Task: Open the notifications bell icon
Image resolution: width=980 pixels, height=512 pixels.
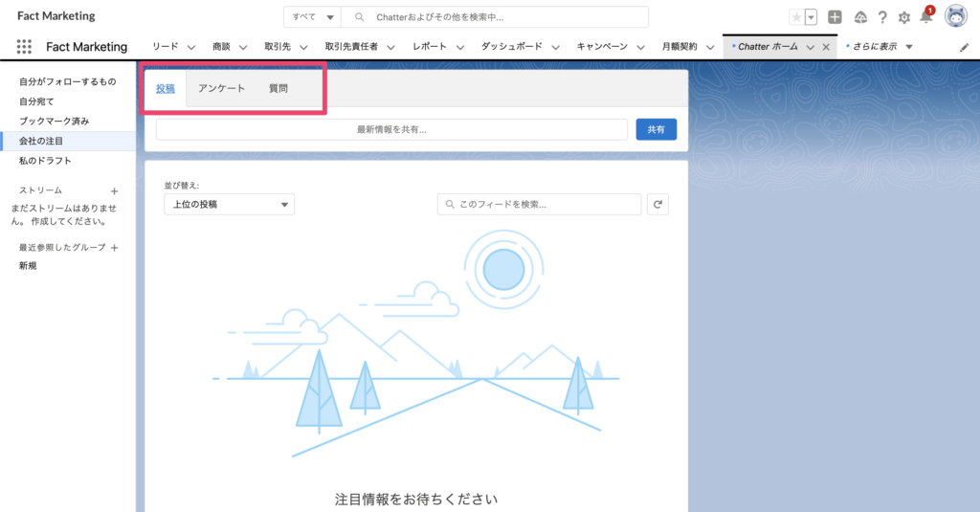Action: [x=926, y=16]
